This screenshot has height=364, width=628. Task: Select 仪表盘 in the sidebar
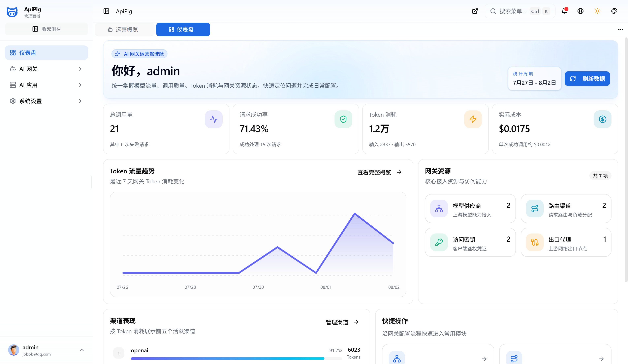(47, 53)
